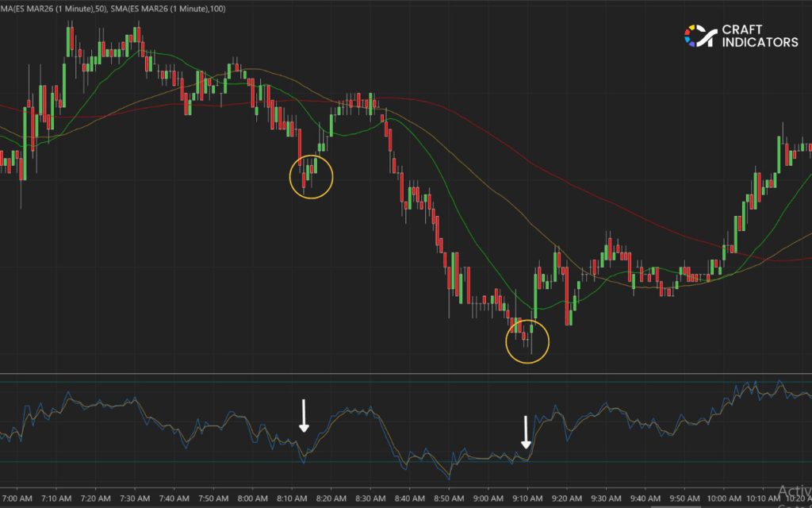Select the 10:00 AM time axis label
812x508 pixels.
(724, 498)
